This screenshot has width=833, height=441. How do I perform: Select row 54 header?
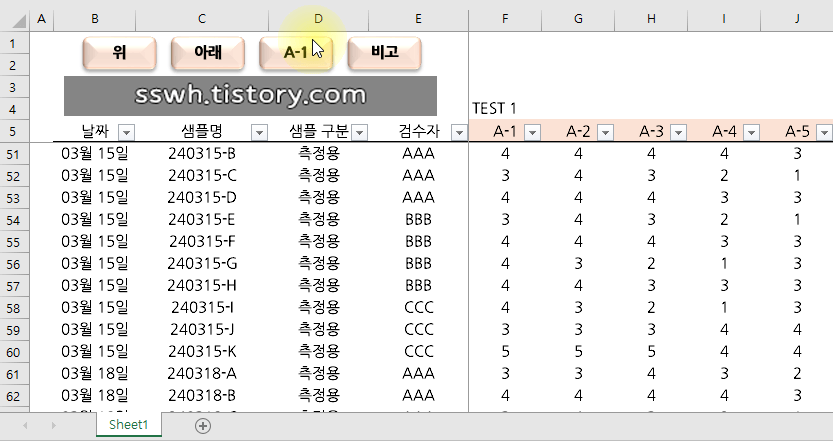(14, 220)
